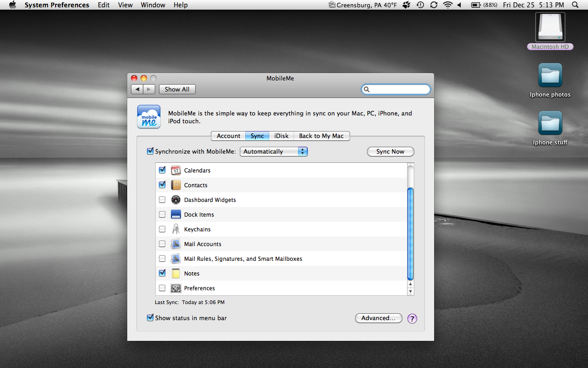Go forward with the right arrow button
588x368 pixels.
(x=149, y=89)
